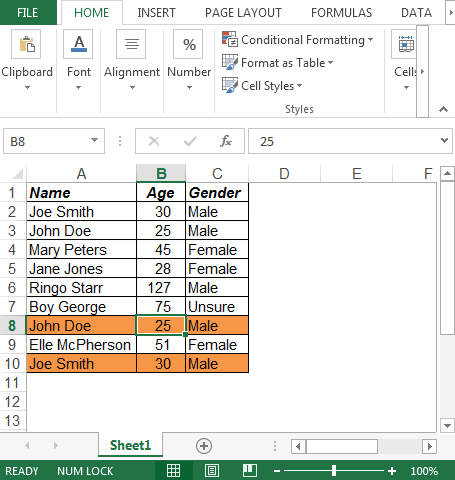Switch to Page Layout view
The height and width of the screenshot is (480, 455).
pyautogui.click(x=212, y=471)
